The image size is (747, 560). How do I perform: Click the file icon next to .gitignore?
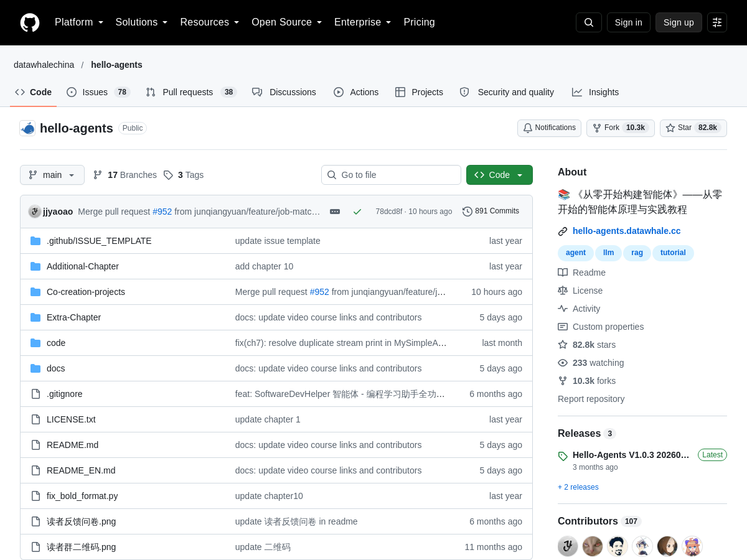[x=35, y=394]
